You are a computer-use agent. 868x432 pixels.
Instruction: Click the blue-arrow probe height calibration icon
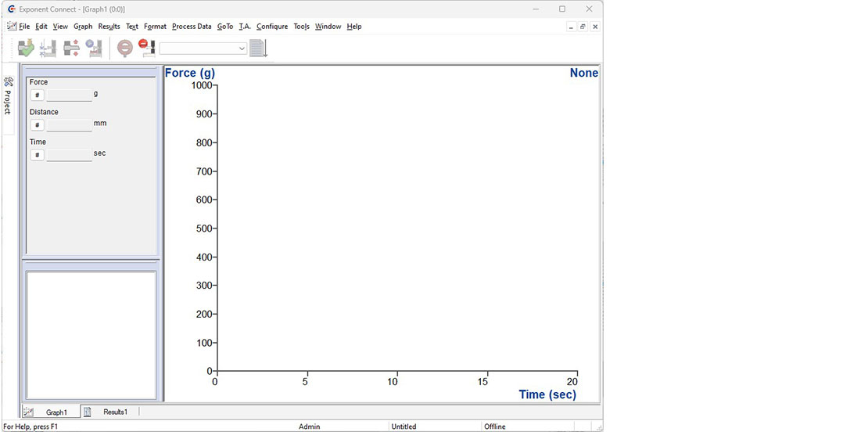(x=48, y=48)
